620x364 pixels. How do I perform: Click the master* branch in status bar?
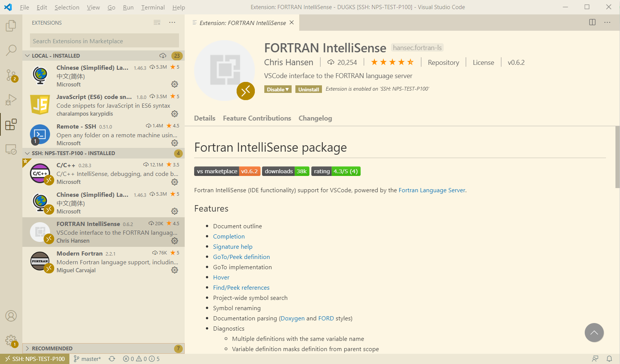(x=87, y=359)
